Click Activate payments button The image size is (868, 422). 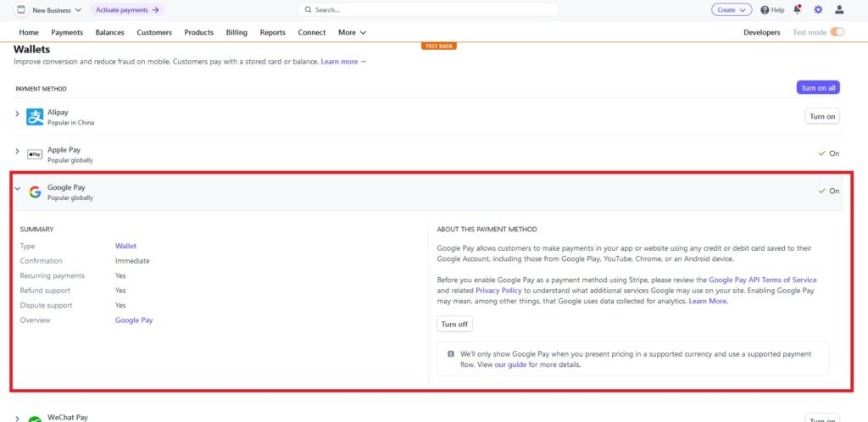tap(127, 10)
